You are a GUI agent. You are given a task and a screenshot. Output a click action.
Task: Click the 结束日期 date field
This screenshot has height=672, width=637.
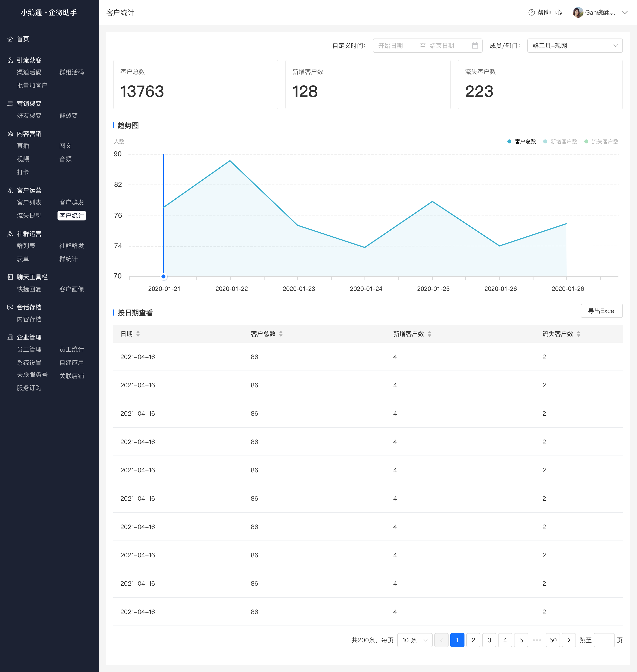click(442, 46)
